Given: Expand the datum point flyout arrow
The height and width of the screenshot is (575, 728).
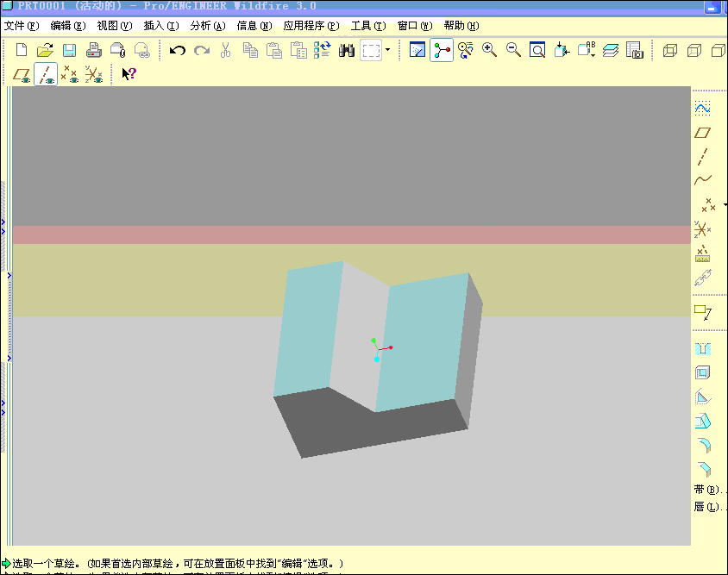Looking at the screenshot, I should point(725,204).
